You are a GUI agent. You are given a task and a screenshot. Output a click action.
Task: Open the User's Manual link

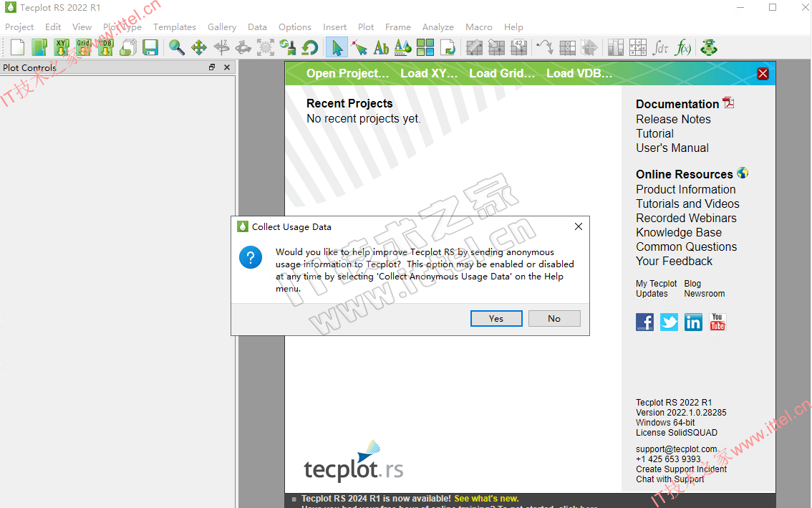pyautogui.click(x=672, y=148)
